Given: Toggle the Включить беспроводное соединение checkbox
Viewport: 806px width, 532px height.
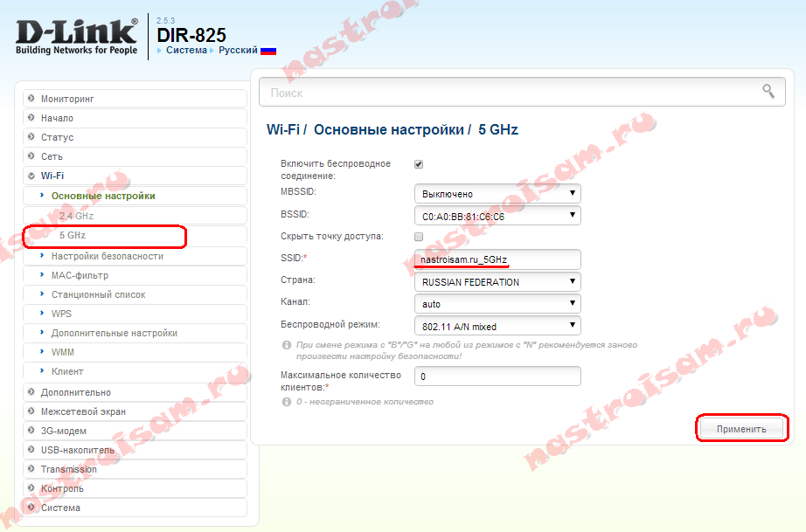Looking at the screenshot, I should tap(418, 164).
